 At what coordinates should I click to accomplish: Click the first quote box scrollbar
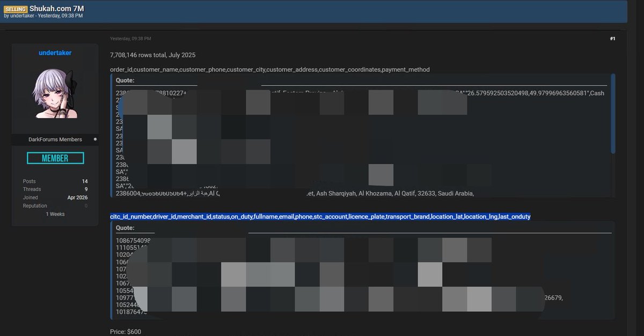(x=613, y=113)
